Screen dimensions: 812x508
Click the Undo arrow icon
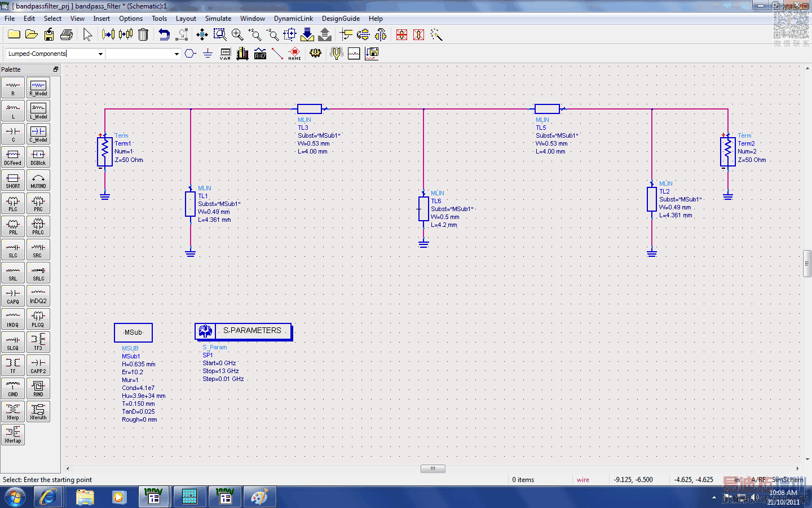pyautogui.click(x=164, y=34)
